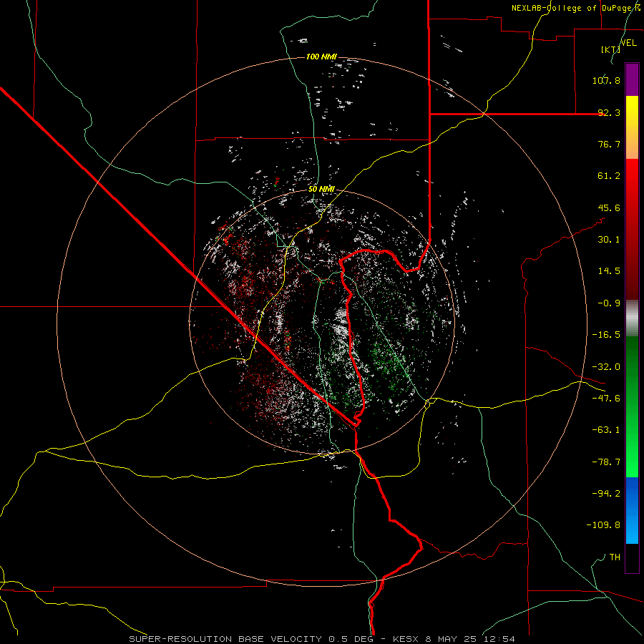
Task: Click the Super-Resolution Base Velocity footer caption
Action: pyautogui.click(x=321, y=639)
